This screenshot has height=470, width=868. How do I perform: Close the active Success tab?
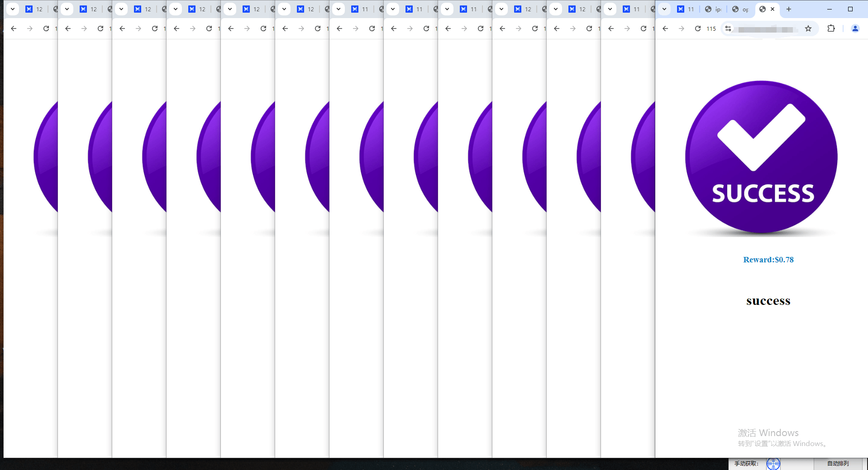coord(773,9)
